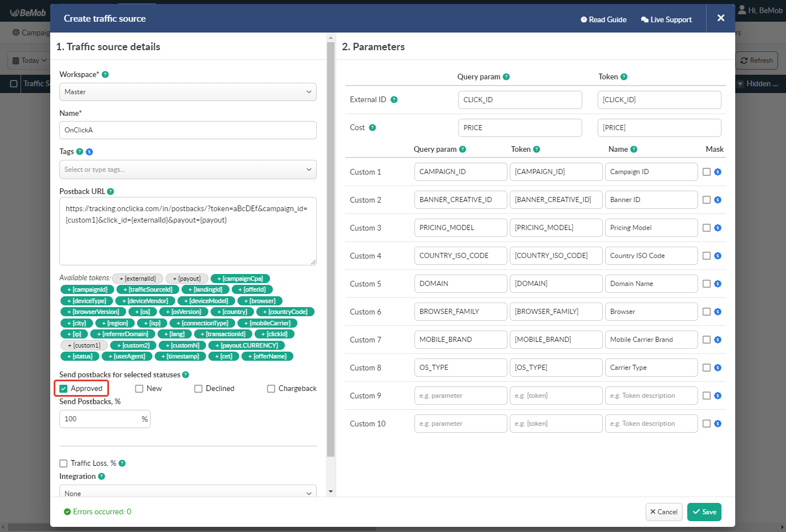Open the Read Guide icon in header
The width and height of the screenshot is (786, 532).
583,19
